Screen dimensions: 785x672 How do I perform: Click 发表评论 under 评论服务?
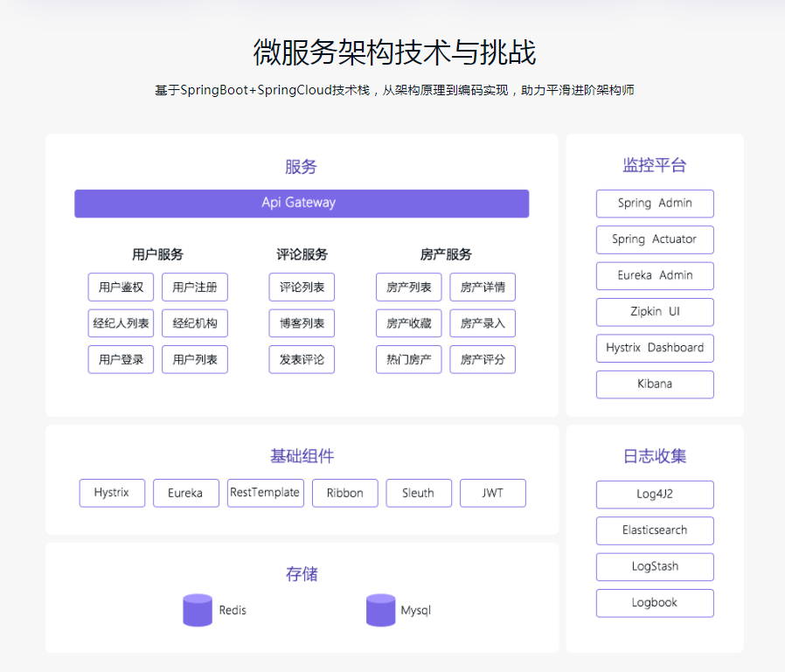pos(302,359)
